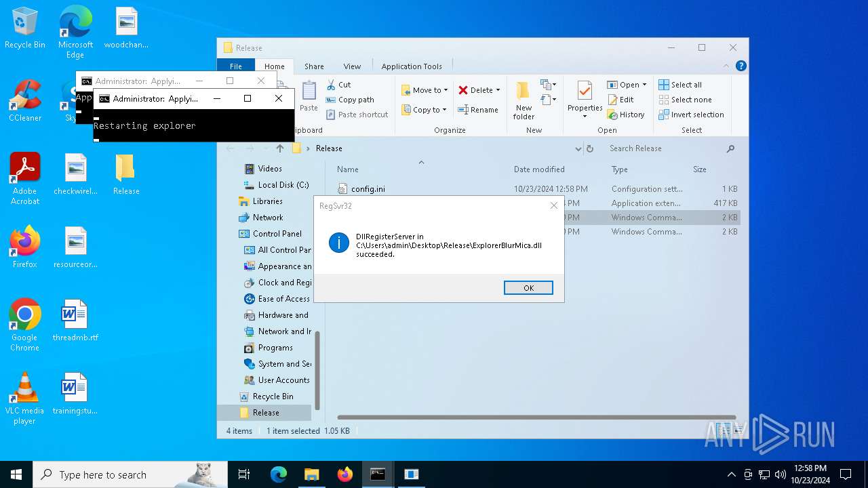This screenshot has width=868, height=488.
Task: Select Control Panel in navigation pane
Action: click(x=271, y=234)
